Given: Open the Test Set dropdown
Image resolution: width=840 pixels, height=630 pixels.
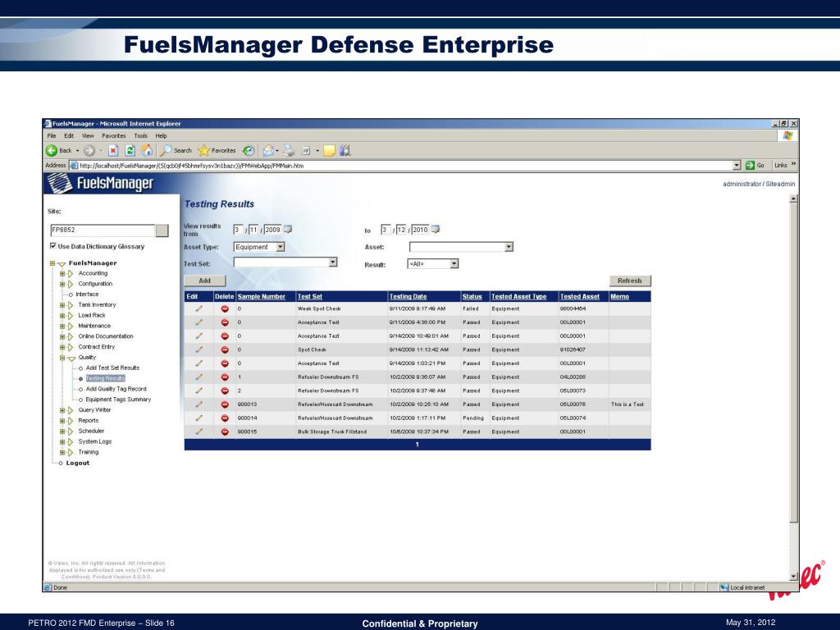Looking at the screenshot, I should pyautogui.click(x=333, y=262).
